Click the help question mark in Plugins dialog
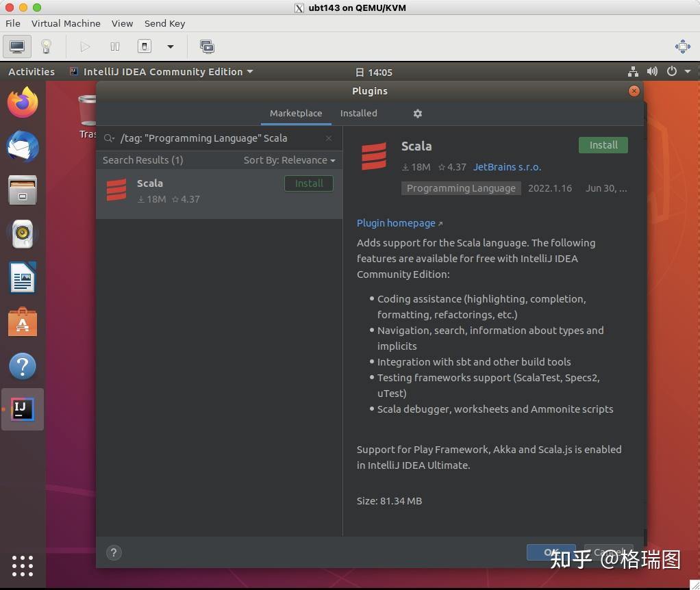This screenshot has width=700, height=590. [x=114, y=552]
